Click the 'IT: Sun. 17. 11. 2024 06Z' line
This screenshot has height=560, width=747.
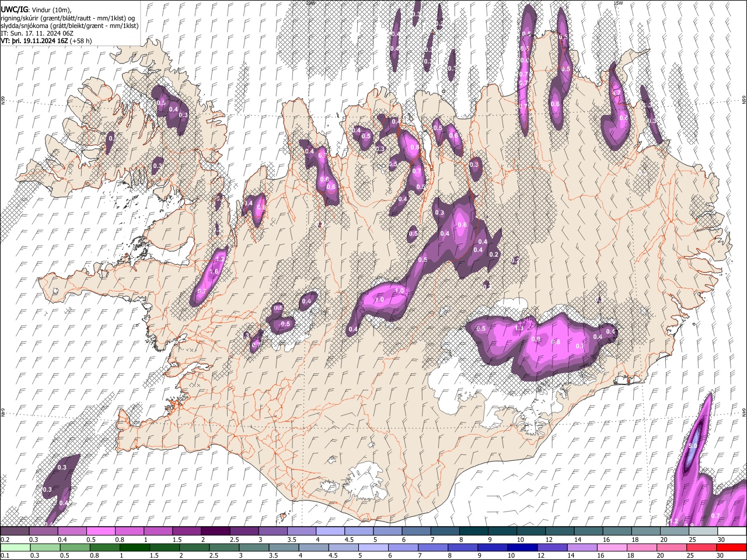(37, 33)
